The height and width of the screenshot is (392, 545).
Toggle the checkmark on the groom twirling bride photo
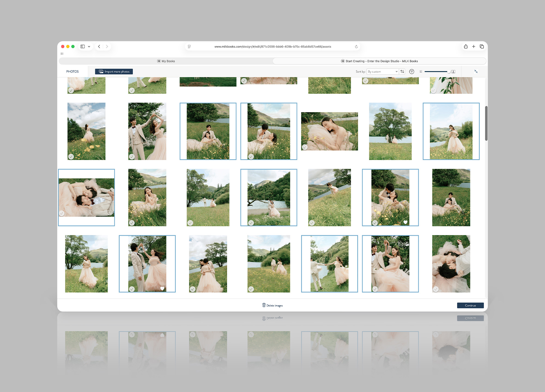132,157
